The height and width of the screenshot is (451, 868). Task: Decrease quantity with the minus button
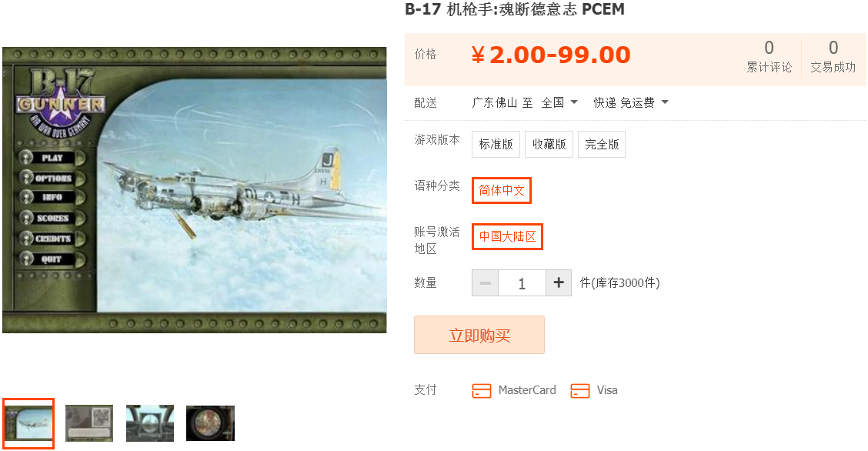pyautogui.click(x=485, y=282)
